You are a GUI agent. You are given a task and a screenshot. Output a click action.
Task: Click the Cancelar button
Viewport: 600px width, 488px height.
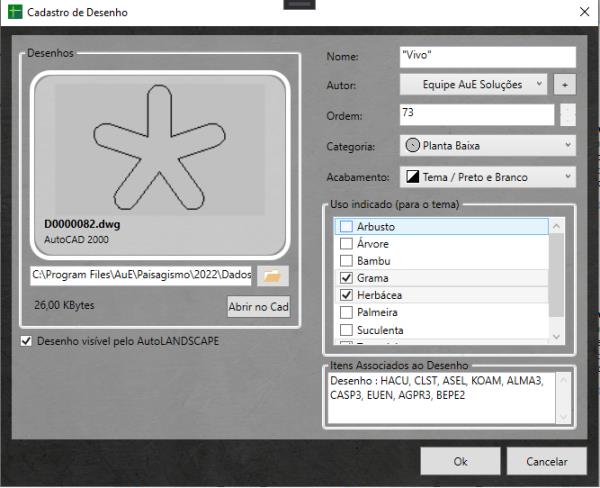pyautogui.click(x=554, y=462)
